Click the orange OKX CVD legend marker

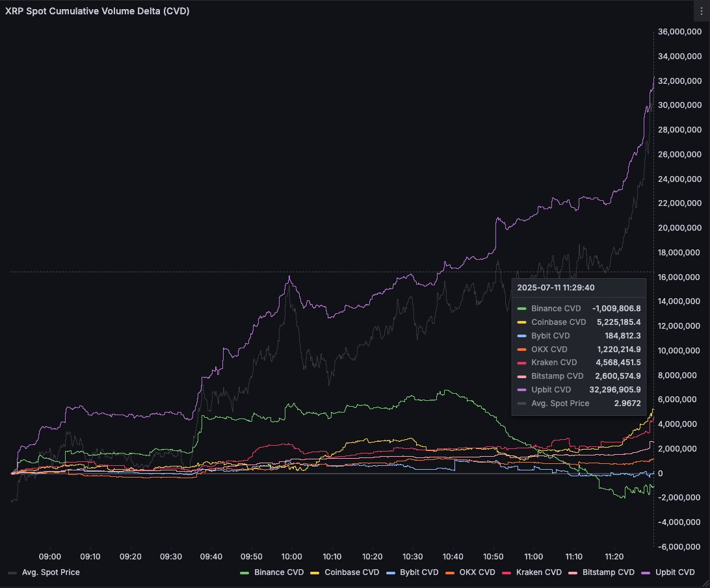pos(451,572)
